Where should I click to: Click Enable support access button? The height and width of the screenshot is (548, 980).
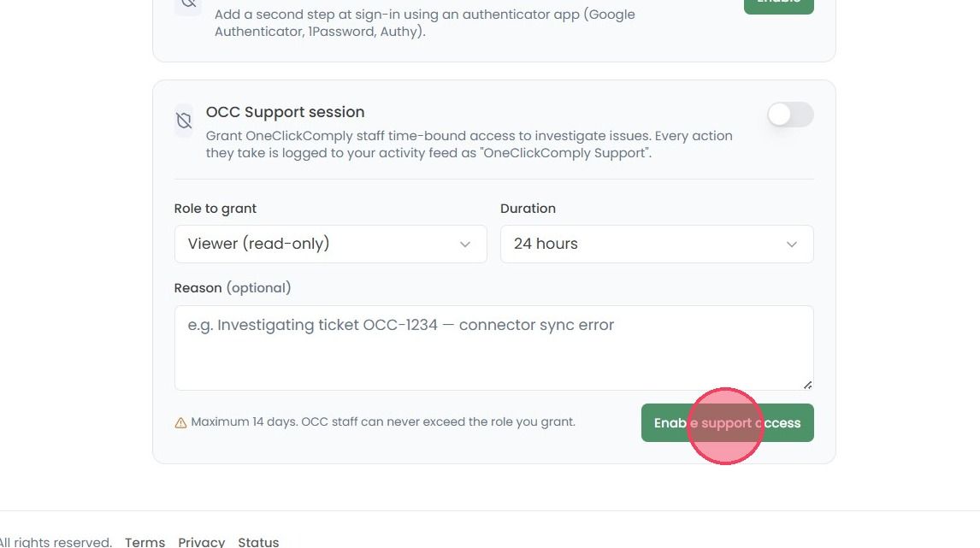728,423
